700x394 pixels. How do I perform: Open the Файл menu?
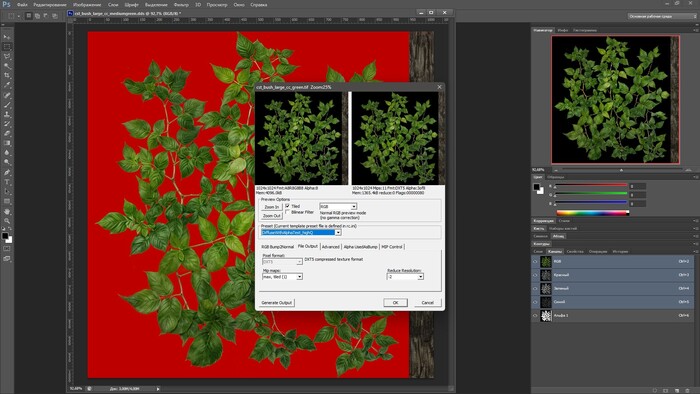22,5
